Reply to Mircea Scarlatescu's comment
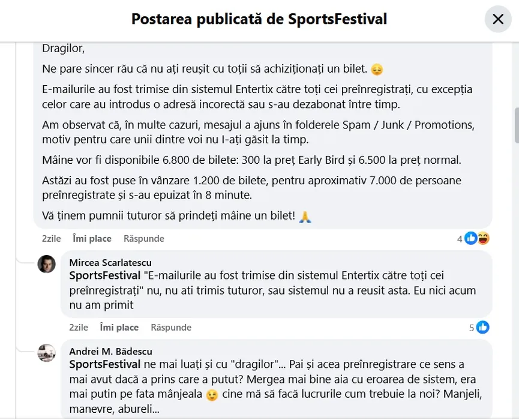 tap(171, 328)
